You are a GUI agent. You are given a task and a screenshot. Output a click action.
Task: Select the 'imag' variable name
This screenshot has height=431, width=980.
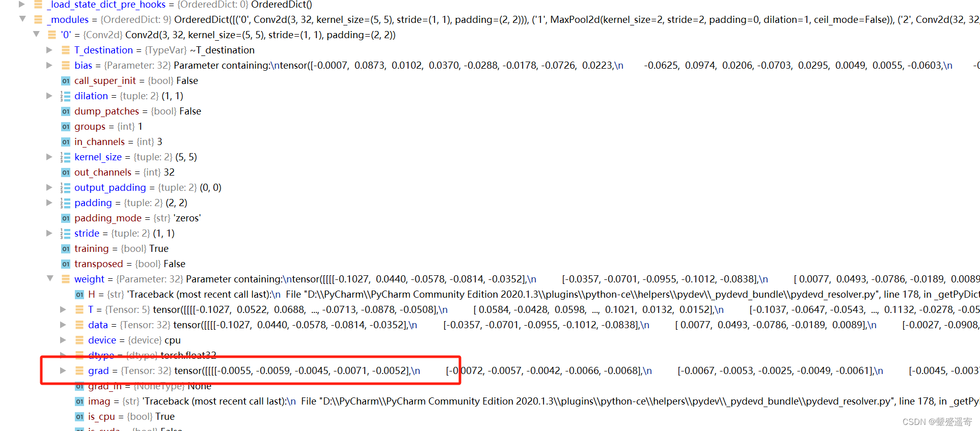[99, 401]
